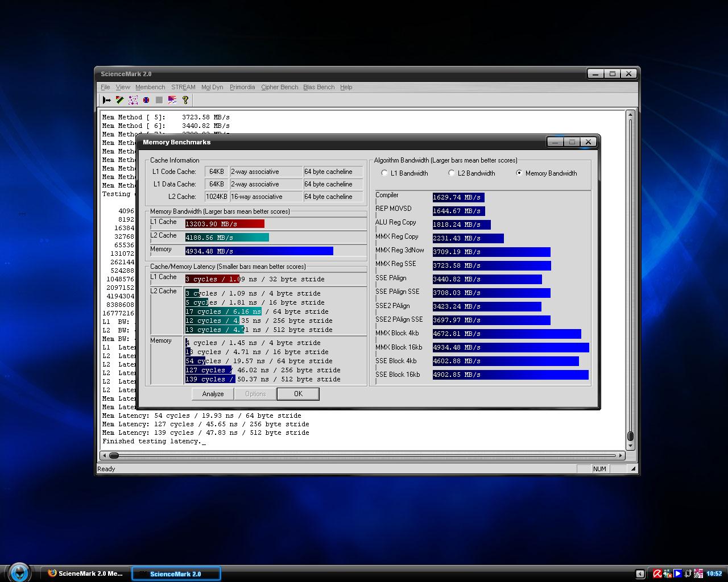Click the SSE2 PAlign SSE 3697.97 MB/s bar
This screenshot has width=728, height=582.
(491, 320)
